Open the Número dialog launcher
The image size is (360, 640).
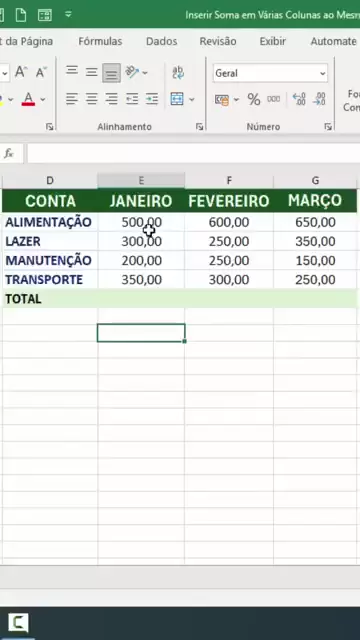[x=328, y=127]
